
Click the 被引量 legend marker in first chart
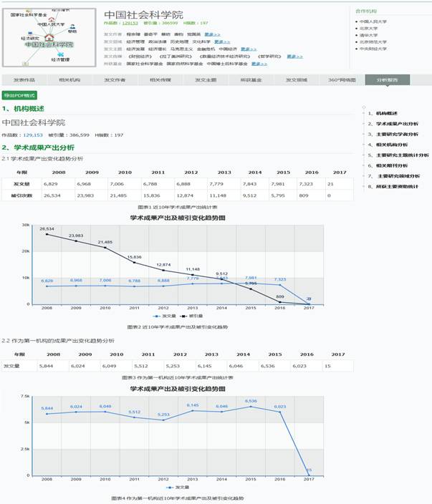tap(183, 316)
